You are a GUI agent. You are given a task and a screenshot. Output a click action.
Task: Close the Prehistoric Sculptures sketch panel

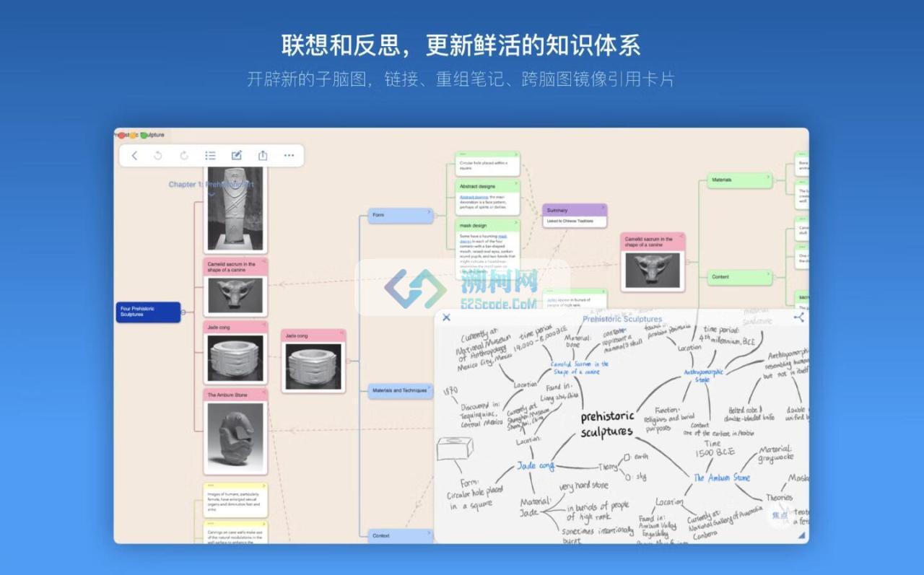tap(446, 317)
